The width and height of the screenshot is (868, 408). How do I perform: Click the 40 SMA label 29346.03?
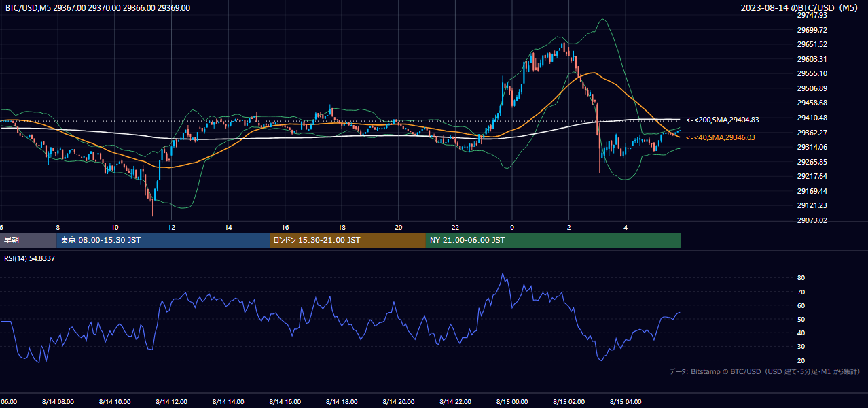coord(720,137)
